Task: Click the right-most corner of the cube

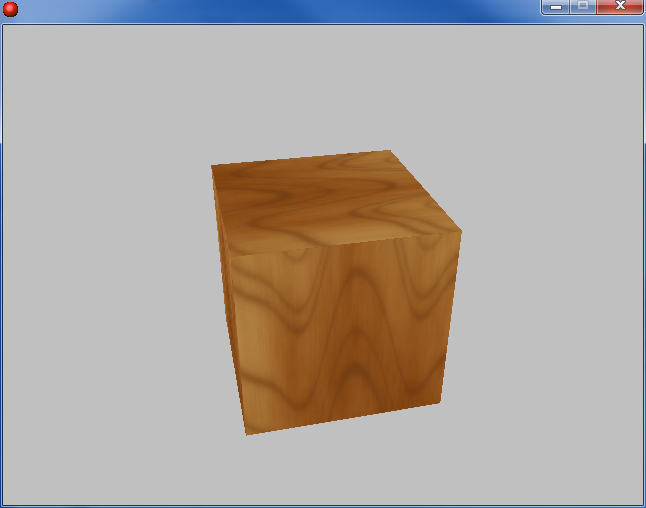Action: point(461,232)
